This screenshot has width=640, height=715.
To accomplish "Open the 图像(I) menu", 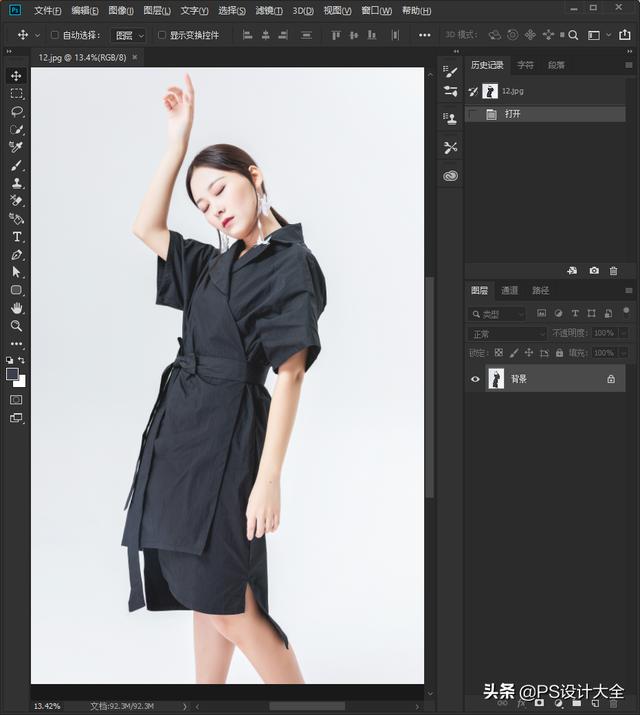I will pyautogui.click(x=121, y=10).
